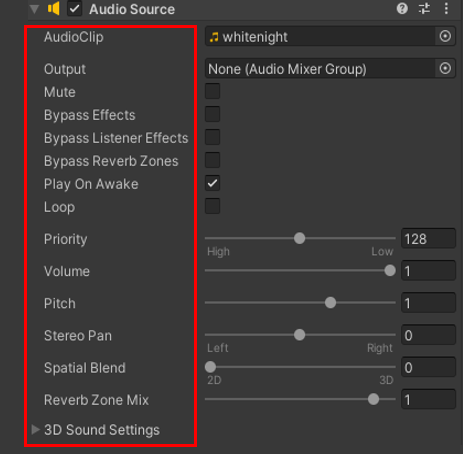
Task: Click the Pitch value field
Action: point(428,303)
